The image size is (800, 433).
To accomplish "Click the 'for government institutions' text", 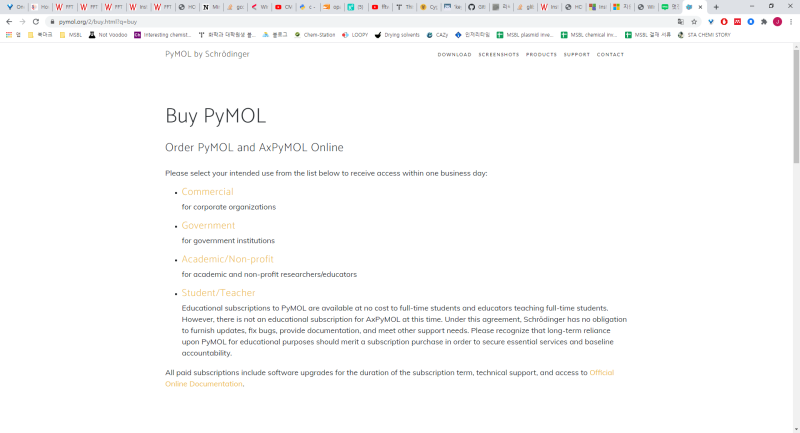I will click(228, 241).
